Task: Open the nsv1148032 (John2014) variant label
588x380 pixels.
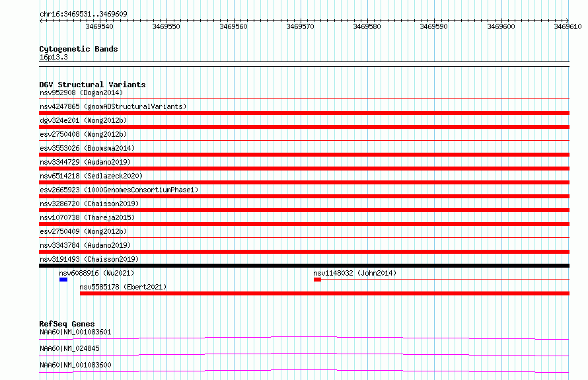Action: [355, 273]
